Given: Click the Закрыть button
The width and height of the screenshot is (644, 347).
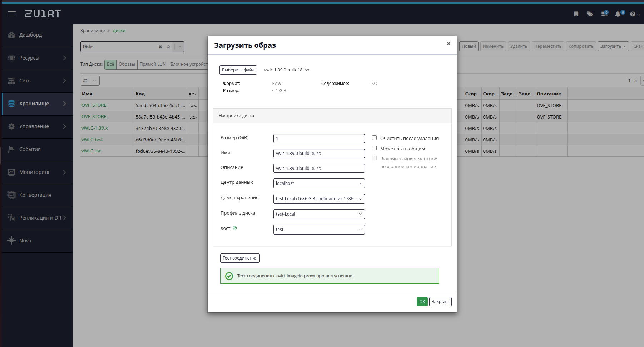Looking at the screenshot, I should pyautogui.click(x=440, y=302).
